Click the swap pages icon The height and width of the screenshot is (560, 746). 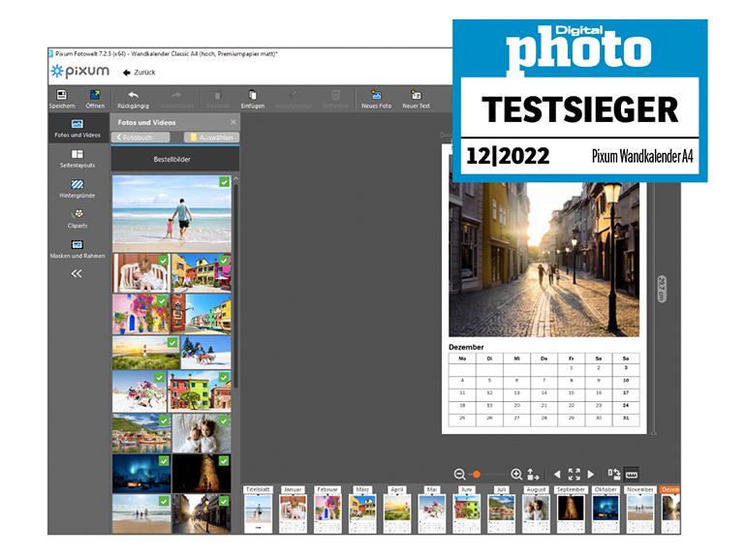pos(613,474)
